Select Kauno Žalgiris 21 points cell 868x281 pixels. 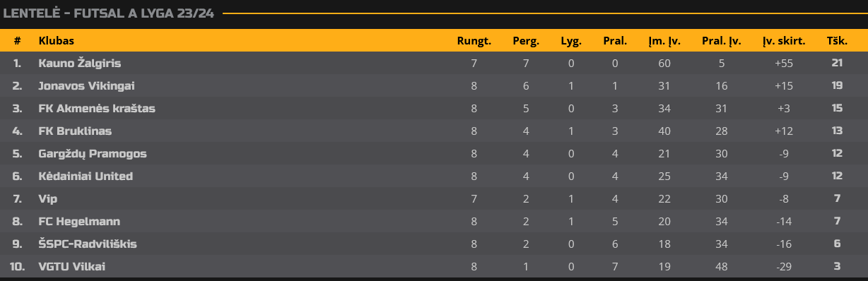tap(837, 63)
